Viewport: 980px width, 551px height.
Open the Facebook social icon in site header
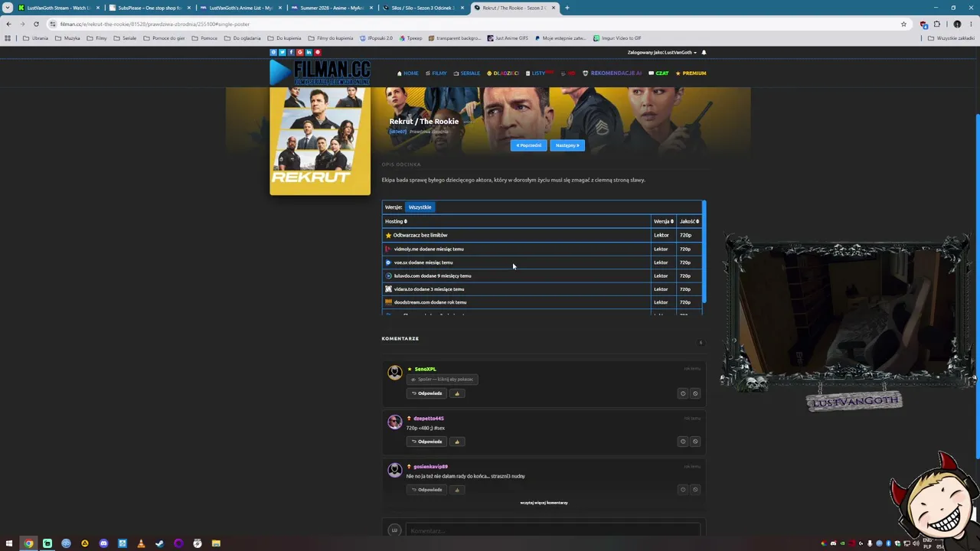291,52
